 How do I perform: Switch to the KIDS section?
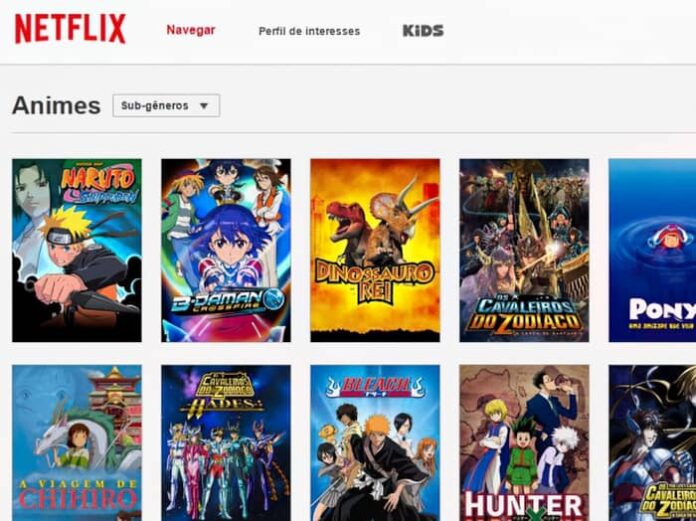[423, 31]
